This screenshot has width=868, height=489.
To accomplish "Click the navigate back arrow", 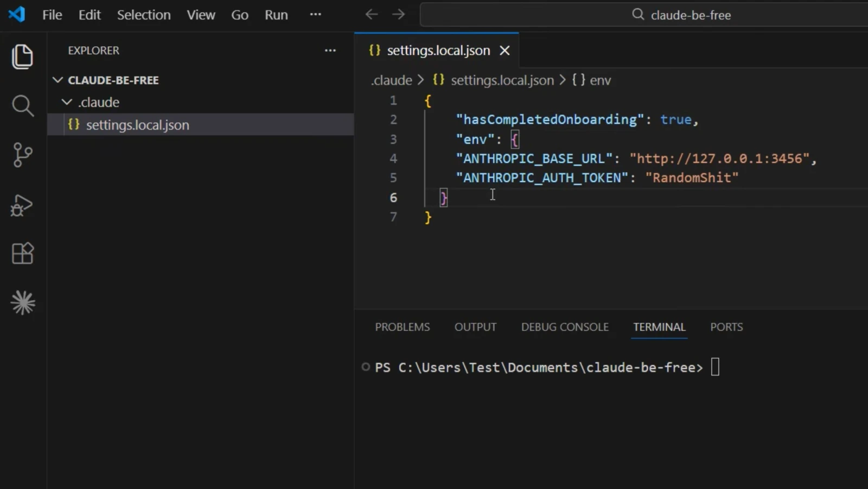I will click(x=372, y=15).
